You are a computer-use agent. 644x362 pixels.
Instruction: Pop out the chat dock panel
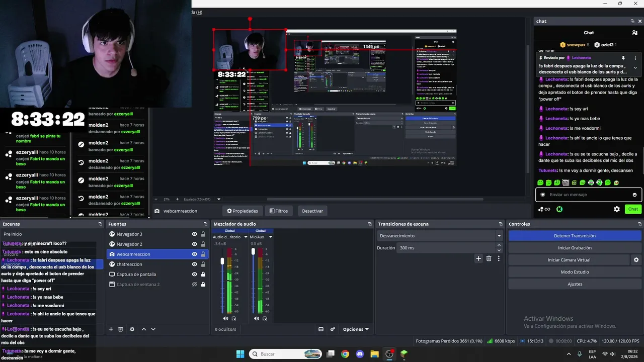point(632,21)
